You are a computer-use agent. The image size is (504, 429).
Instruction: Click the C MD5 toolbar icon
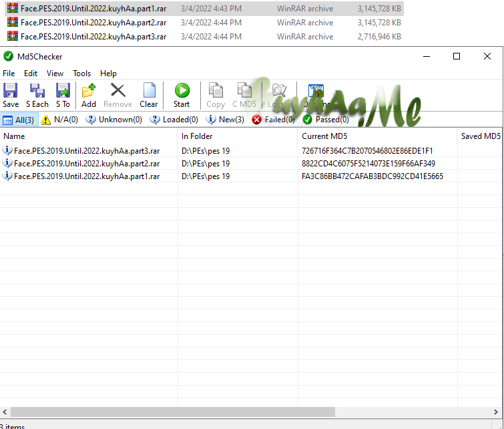coord(244,90)
